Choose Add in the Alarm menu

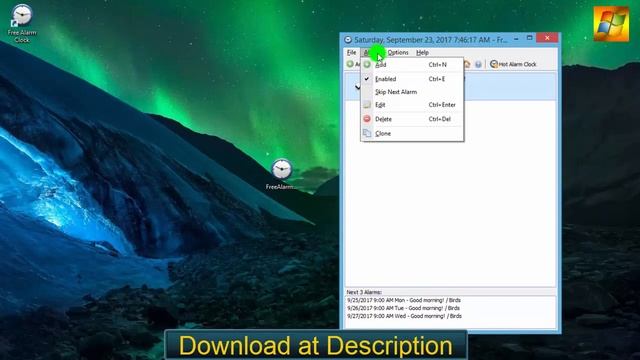click(x=412, y=64)
